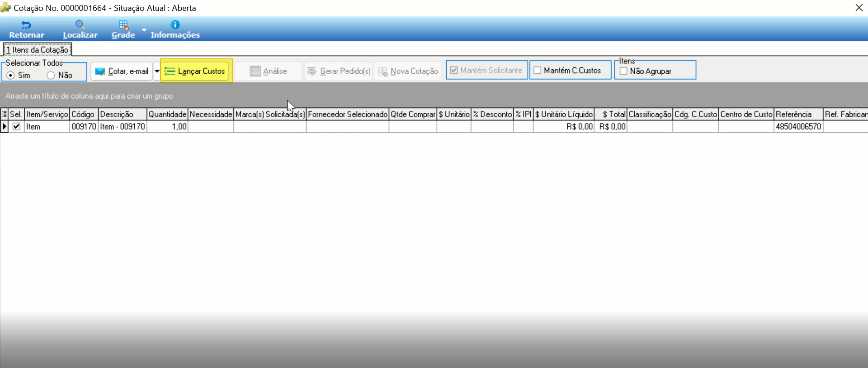Click the % IPI column header
This screenshot has width=868, height=368.
coord(524,114)
